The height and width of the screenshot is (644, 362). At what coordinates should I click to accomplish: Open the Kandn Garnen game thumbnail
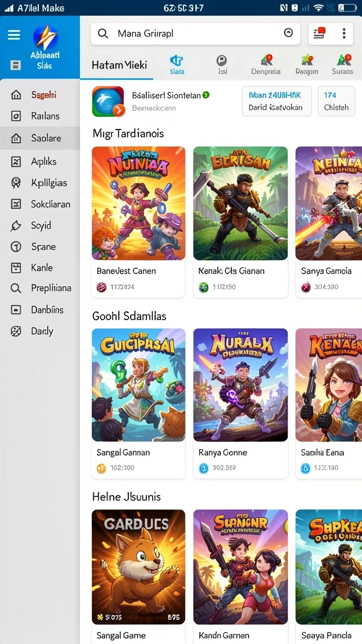(x=241, y=567)
